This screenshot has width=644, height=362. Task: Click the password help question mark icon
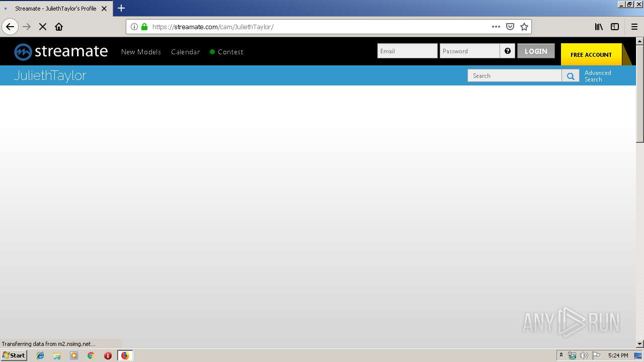pos(508,51)
